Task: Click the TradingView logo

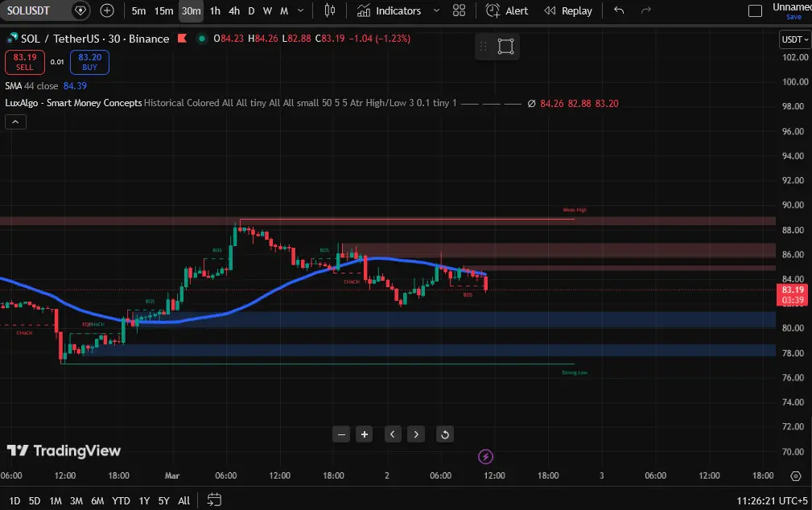Action: [x=64, y=451]
